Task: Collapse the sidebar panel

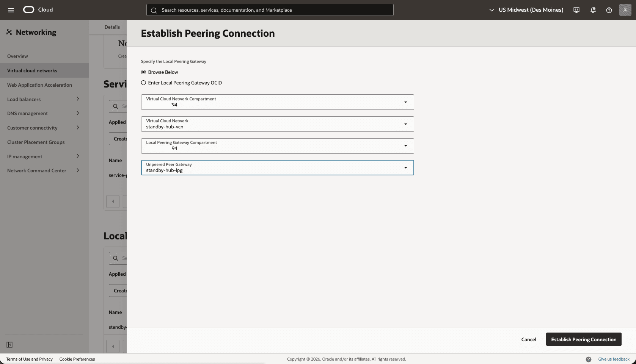Action: tap(9, 345)
